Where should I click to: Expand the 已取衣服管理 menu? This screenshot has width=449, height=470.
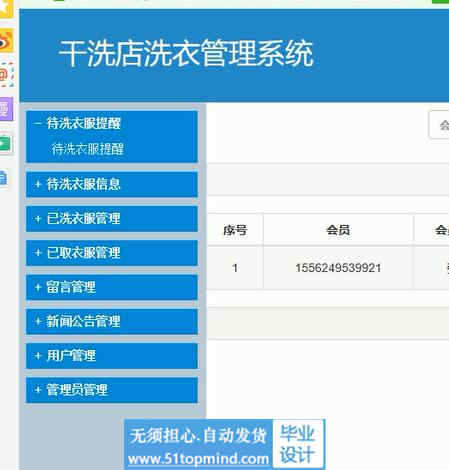click(112, 253)
